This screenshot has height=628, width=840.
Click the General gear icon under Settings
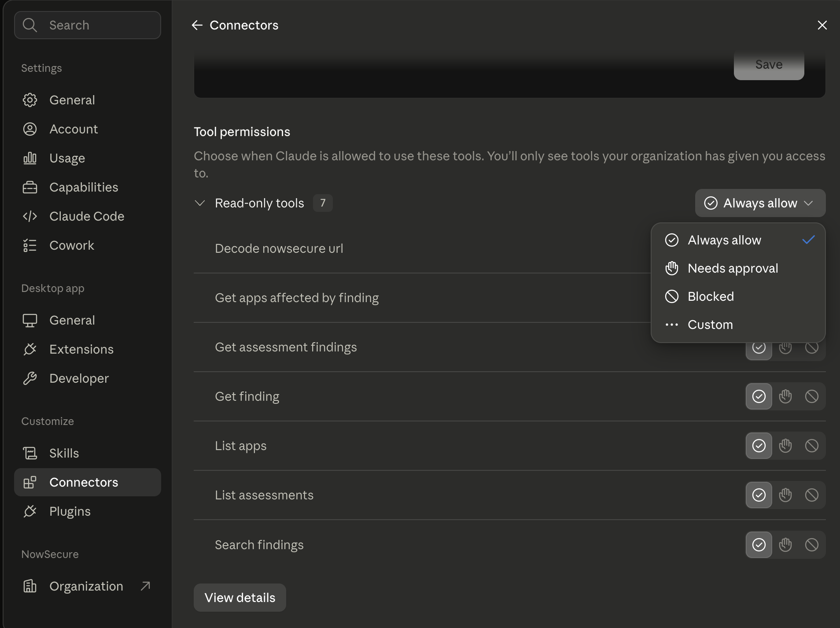pos(29,100)
